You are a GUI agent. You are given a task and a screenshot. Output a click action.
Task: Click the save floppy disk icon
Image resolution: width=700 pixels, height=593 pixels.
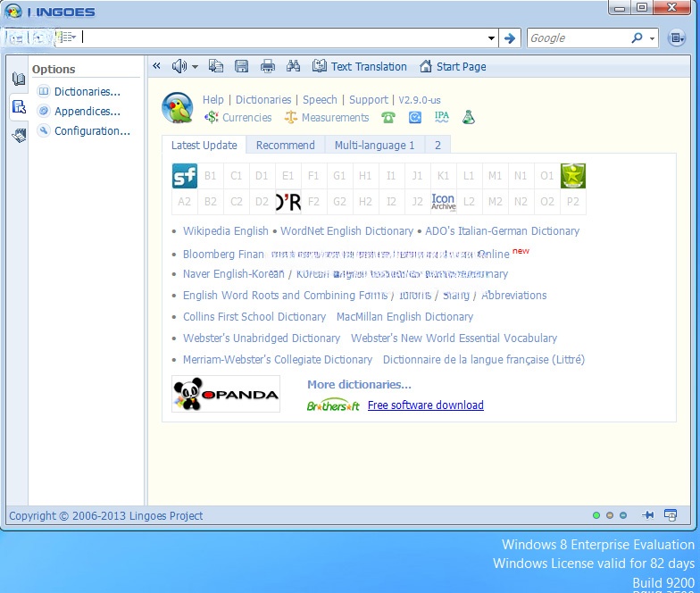pos(241,66)
